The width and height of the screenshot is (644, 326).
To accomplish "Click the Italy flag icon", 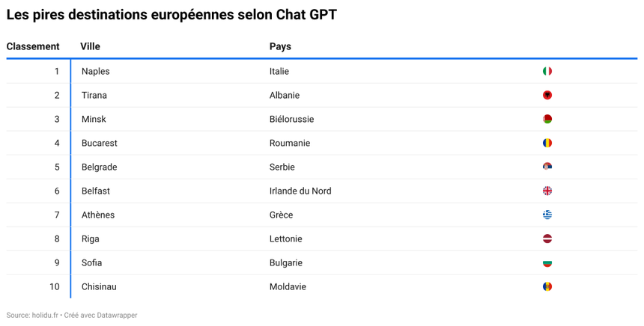I will coord(547,71).
